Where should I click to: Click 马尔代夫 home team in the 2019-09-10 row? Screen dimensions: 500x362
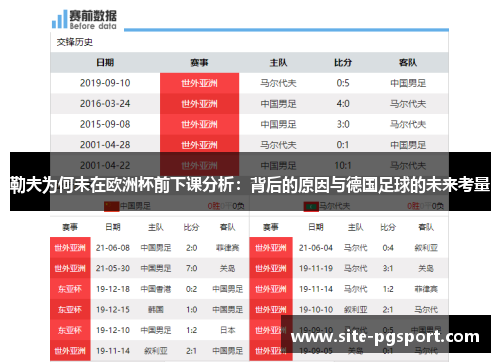tap(278, 83)
